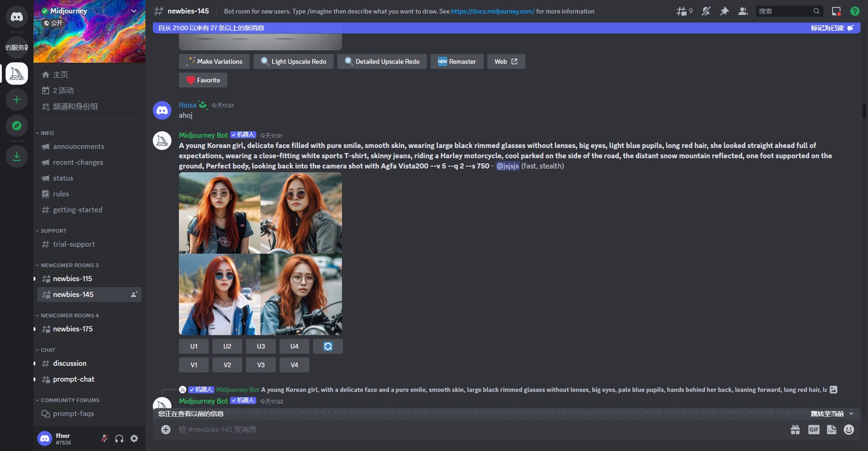Click the Download apps icon in sidebar

click(17, 156)
